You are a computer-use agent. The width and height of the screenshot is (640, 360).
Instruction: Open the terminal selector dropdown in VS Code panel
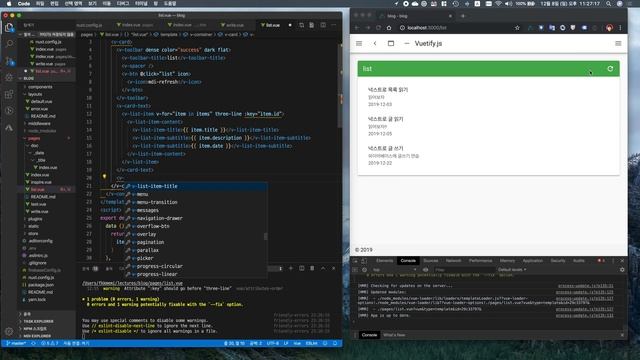tap(276, 268)
